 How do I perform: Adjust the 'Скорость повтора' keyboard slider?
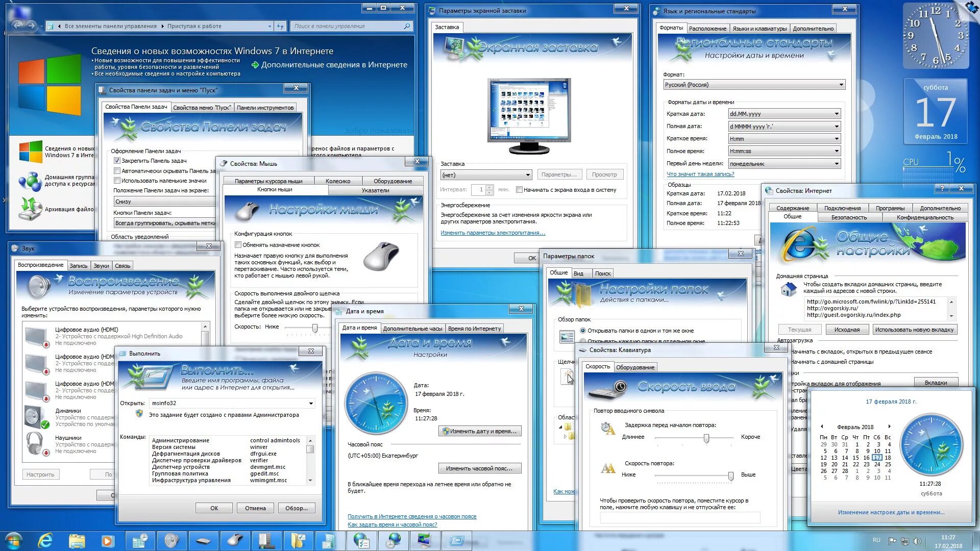[730, 475]
